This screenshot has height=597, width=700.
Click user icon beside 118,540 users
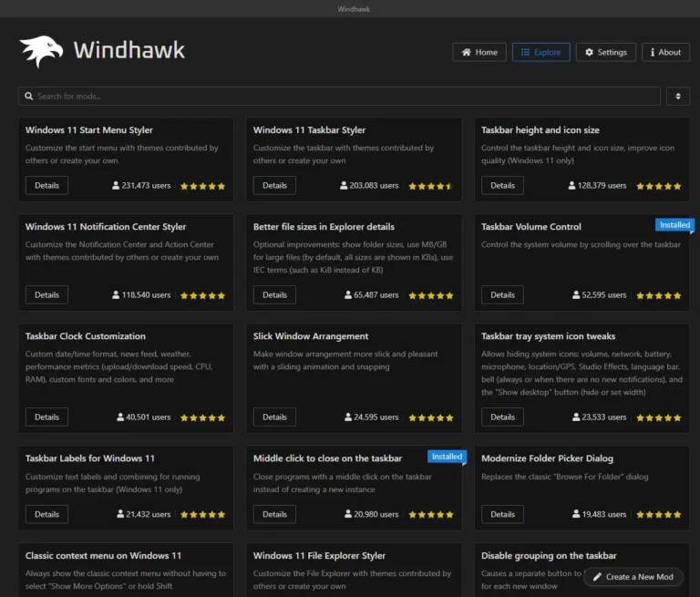[116, 294]
